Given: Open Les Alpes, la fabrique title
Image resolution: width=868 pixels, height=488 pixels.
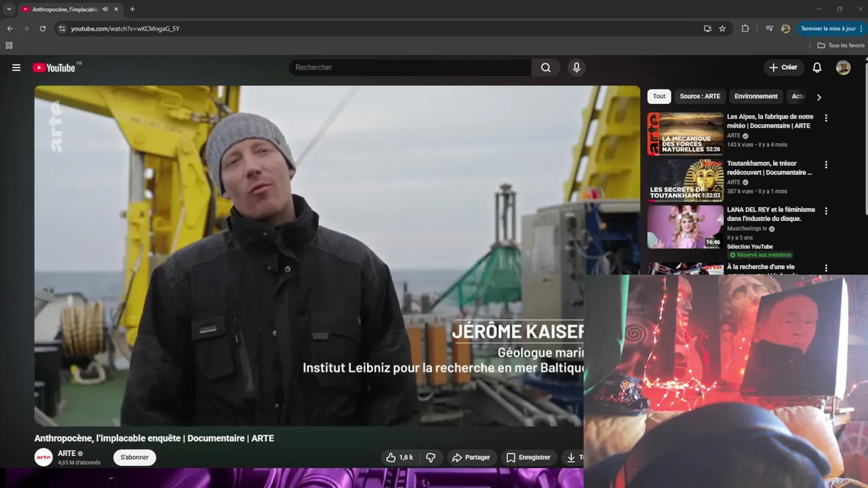Looking at the screenshot, I should [770, 121].
